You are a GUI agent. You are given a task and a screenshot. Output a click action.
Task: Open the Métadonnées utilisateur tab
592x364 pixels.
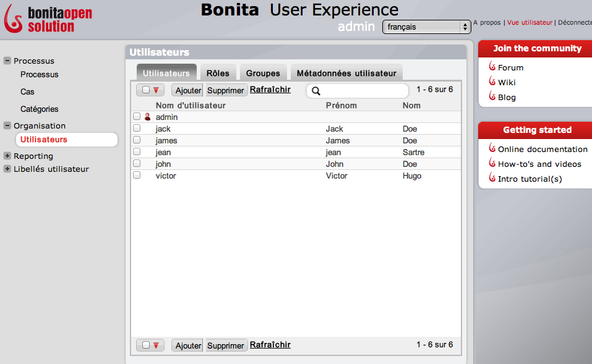tap(346, 73)
